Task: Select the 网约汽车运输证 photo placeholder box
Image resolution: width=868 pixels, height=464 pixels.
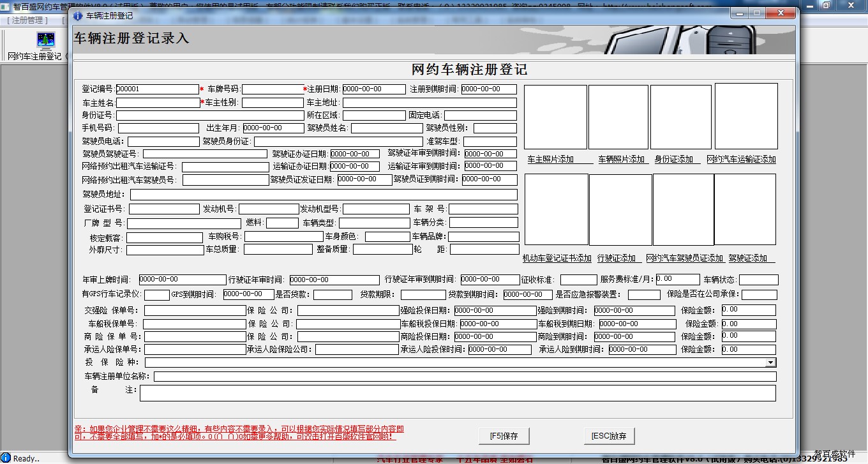Action: (746, 116)
